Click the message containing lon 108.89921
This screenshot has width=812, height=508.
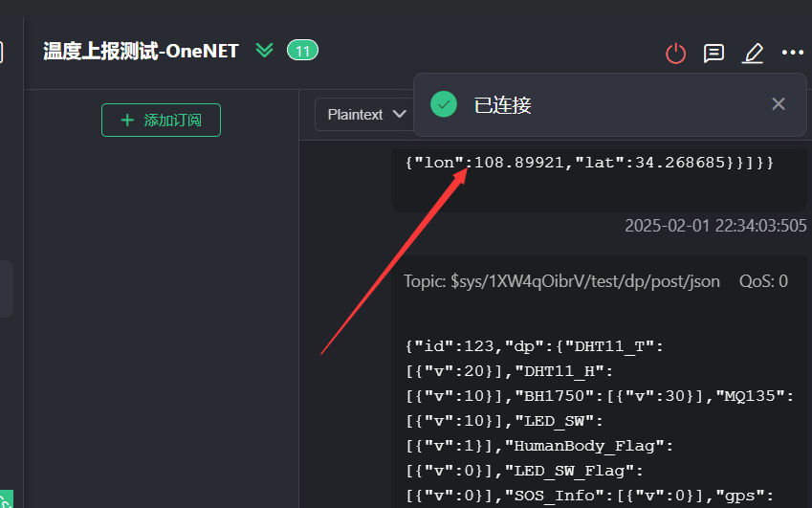tap(588, 164)
